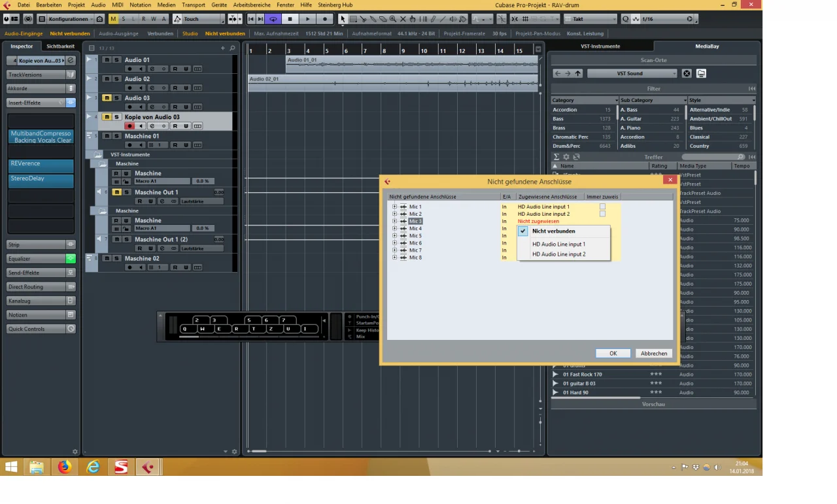Viewport: 837px width, 504px height.
Task: Disable record on Kopie von Audio 03
Action: (129, 126)
